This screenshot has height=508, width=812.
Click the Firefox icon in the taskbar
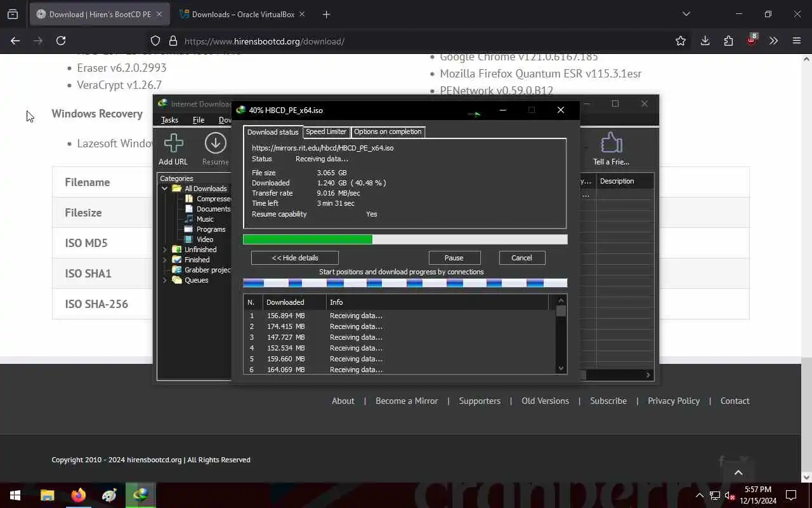pyautogui.click(x=79, y=495)
